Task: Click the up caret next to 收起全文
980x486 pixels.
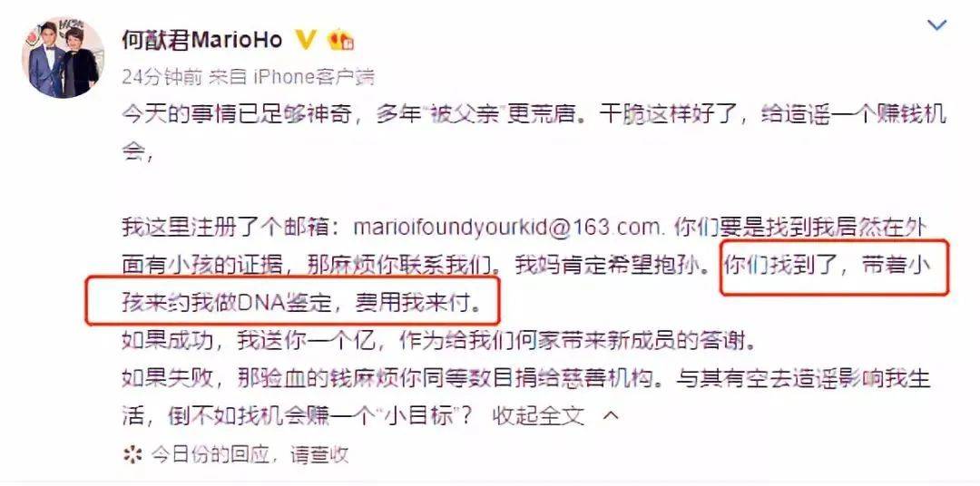Action: tap(613, 415)
